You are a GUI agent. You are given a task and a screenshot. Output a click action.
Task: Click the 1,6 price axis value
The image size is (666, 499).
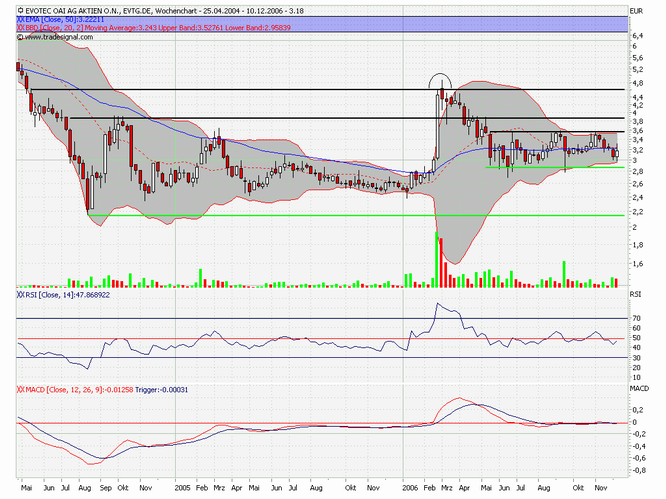(638, 264)
